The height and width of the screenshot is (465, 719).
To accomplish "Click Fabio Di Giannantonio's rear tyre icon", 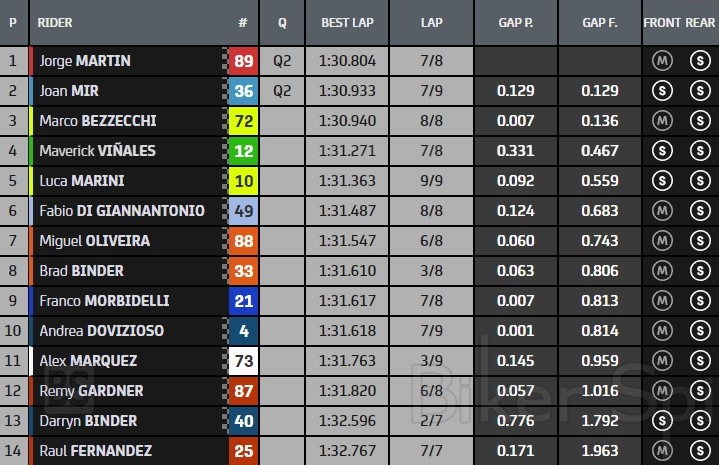I will (x=699, y=211).
